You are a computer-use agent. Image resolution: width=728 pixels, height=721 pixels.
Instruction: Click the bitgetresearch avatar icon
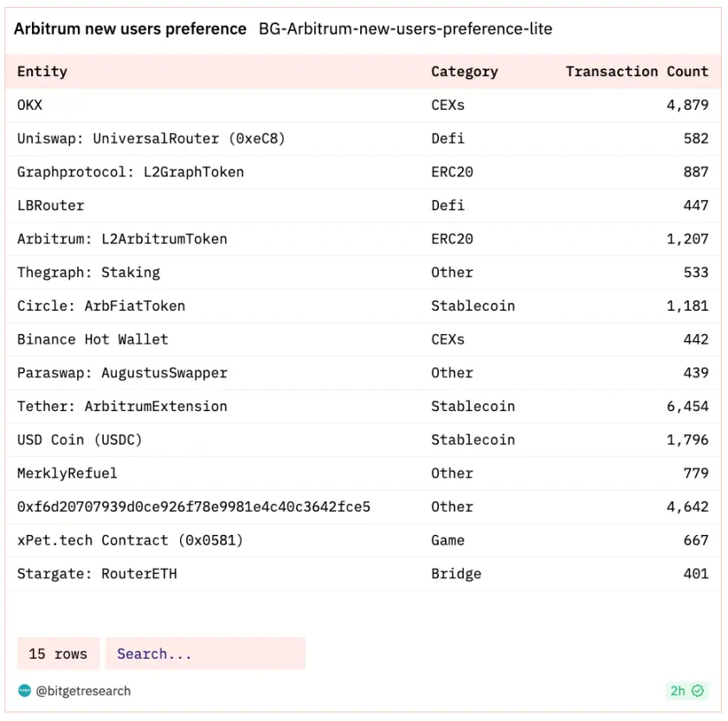(24, 691)
